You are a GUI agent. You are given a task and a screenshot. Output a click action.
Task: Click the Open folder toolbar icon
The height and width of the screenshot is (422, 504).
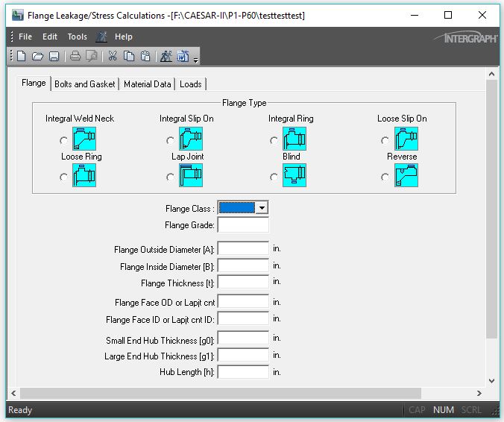click(37, 57)
